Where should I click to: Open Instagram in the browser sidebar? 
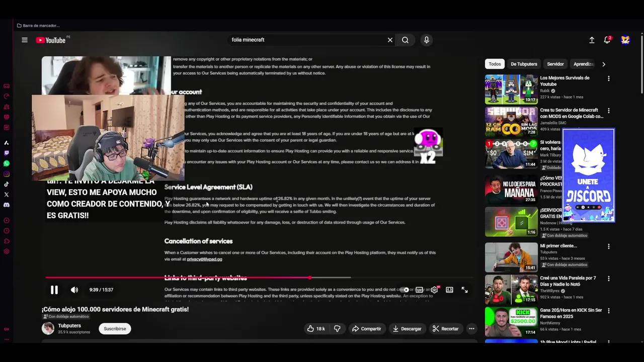click(x=7, y=174)
